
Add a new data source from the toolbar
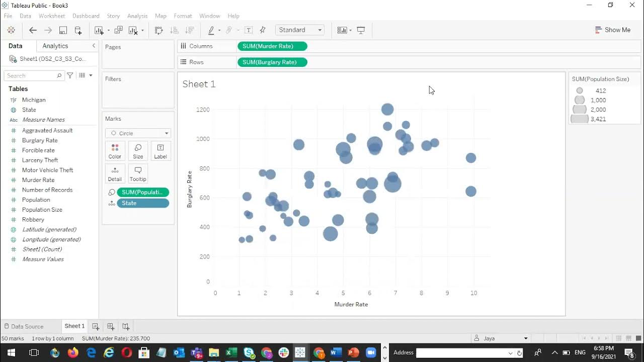click(78, 30)
